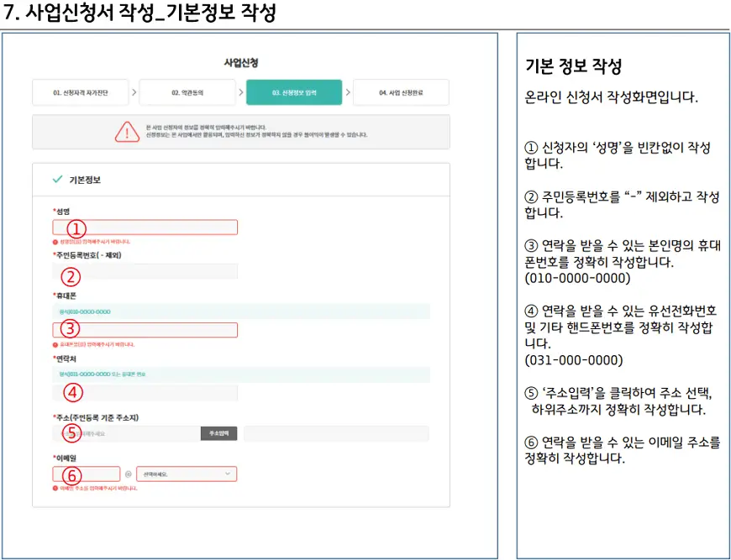Select the active 03. 신청정보 입력 step
Viewport: 731px width, 560px height.
(x=294, y=92)
